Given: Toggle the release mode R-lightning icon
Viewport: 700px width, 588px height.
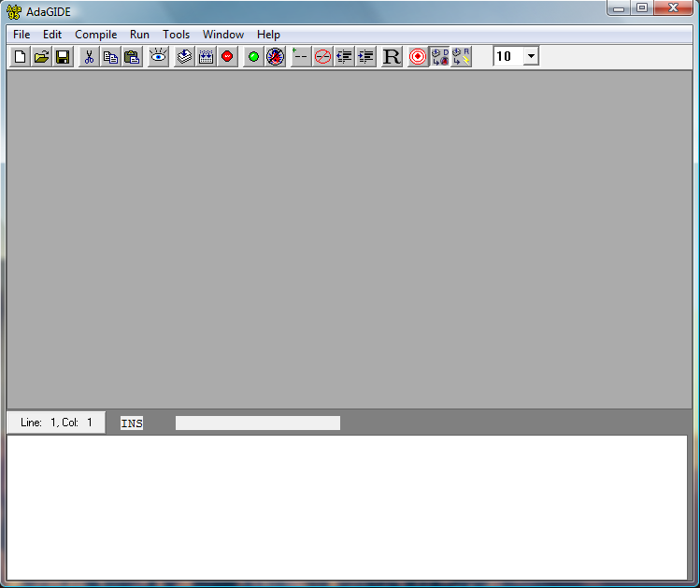Looking at the screenshot, I should (461, 57).
